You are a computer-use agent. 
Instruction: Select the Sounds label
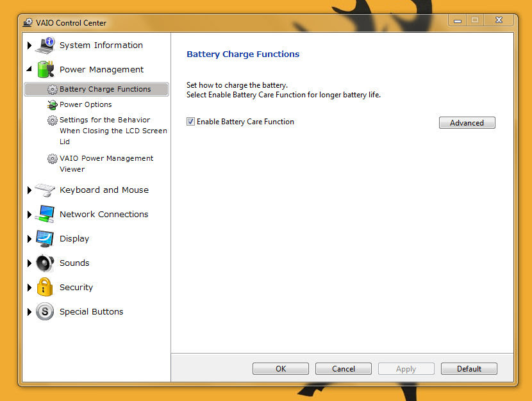click(74, 263)
